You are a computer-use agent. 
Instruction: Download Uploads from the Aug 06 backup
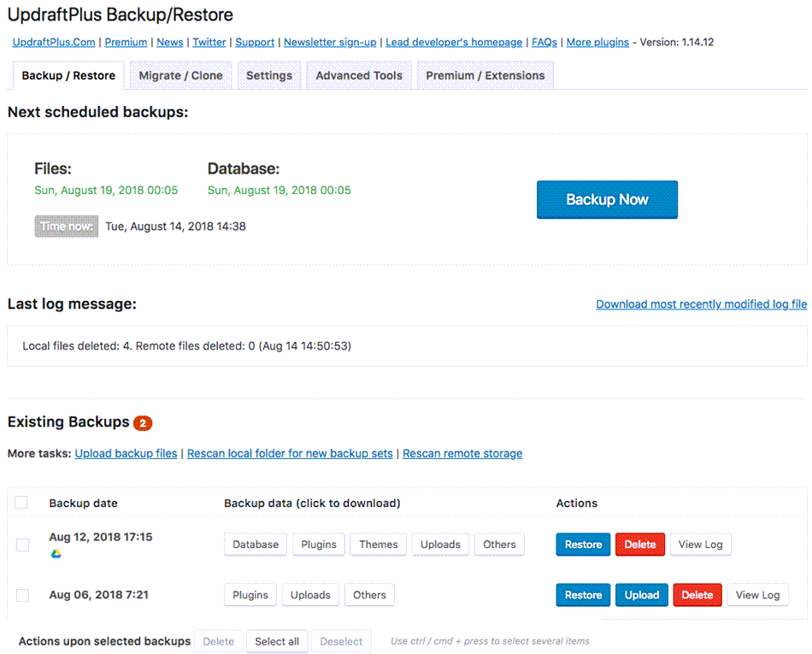pos(310,595)
